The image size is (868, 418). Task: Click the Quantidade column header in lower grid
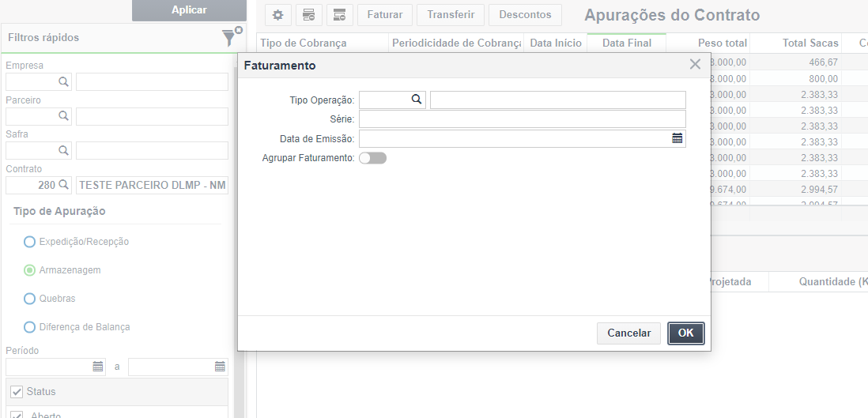pos(819,282)
